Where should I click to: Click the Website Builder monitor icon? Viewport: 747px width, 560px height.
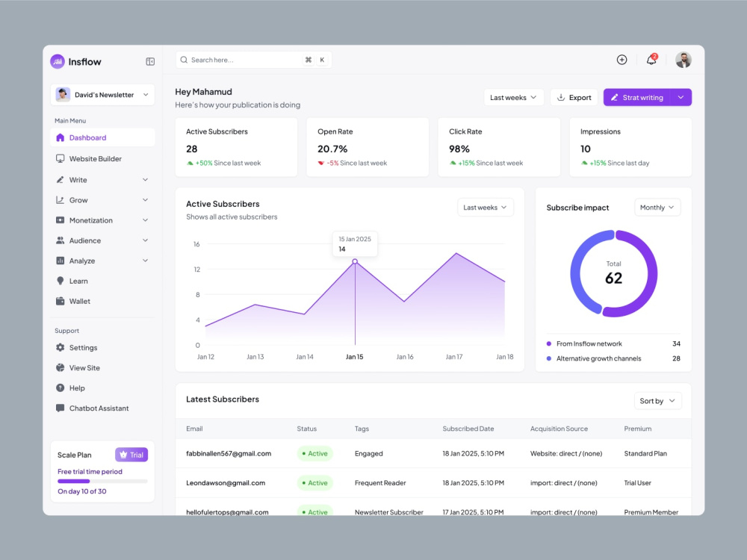60,158
